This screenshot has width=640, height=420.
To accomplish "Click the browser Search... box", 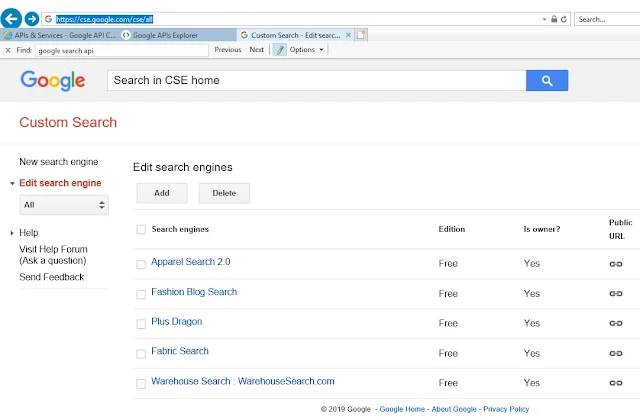I will 607,19.
